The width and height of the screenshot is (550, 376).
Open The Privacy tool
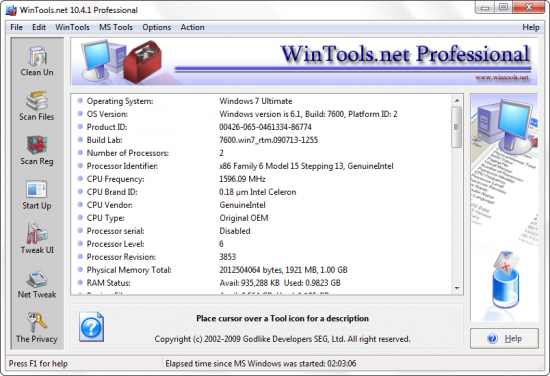click(37, 328)
